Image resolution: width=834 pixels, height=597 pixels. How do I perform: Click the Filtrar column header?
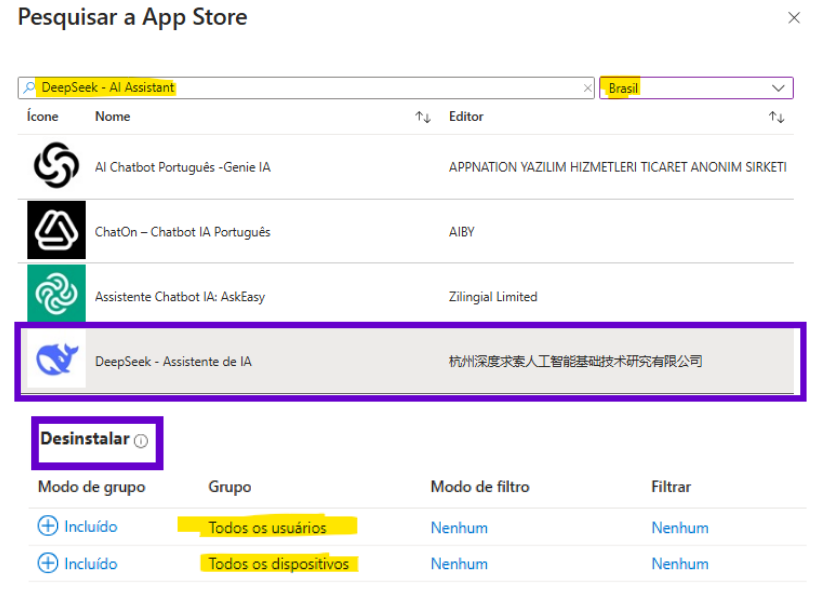[x=671, y=487]
